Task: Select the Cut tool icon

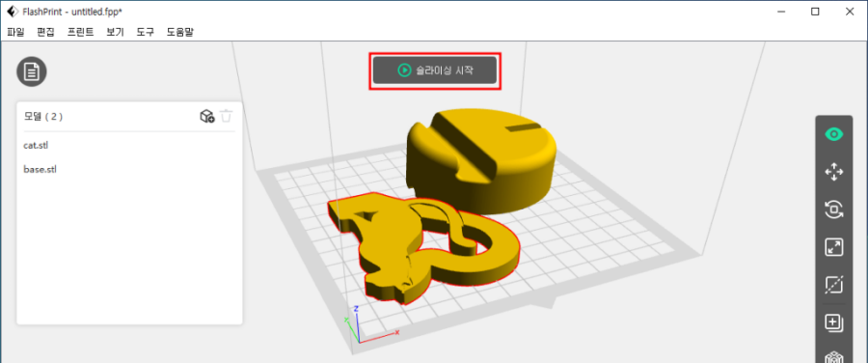Action: 833,285
